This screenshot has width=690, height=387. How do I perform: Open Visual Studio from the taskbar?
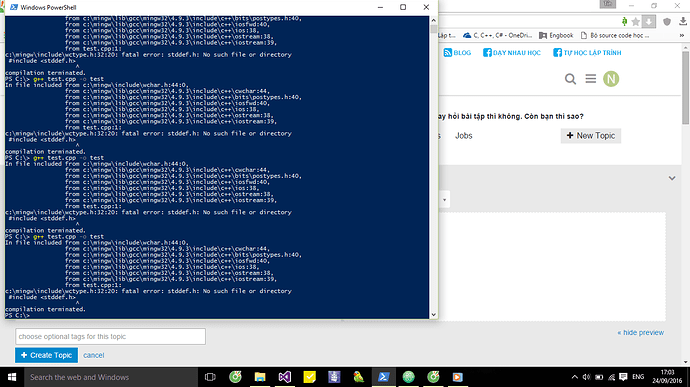[x=285, y=377]
